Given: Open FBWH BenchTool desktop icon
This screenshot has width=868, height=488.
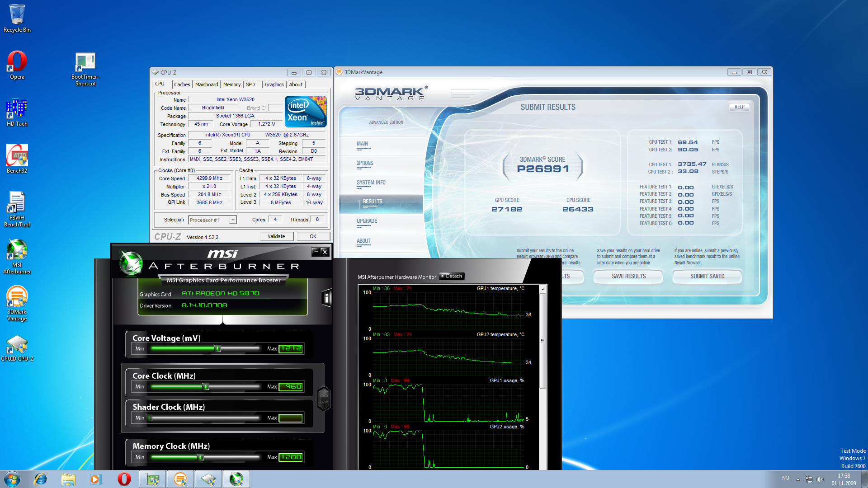Looking at the screenshot, I should [17, 209].
